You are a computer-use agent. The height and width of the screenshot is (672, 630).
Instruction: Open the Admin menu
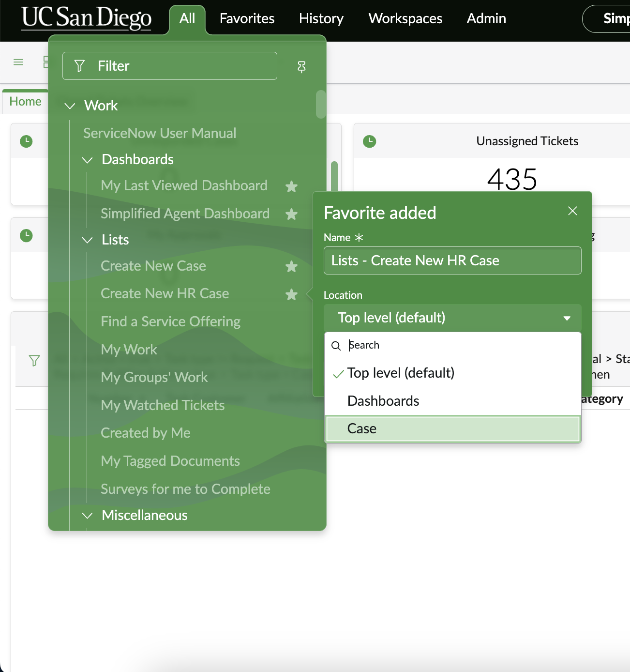pos(486,18)
